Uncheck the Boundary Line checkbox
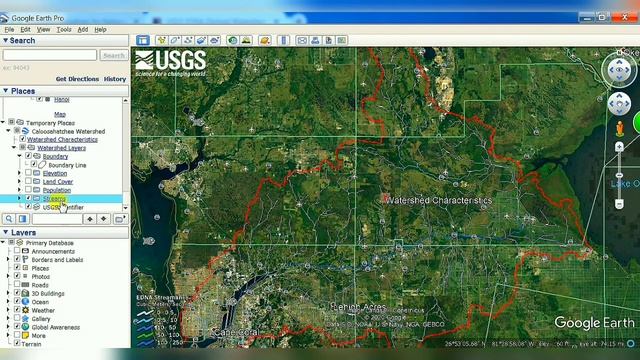The height and width of the screenshot is (360, 640). (x=34, y=164)
